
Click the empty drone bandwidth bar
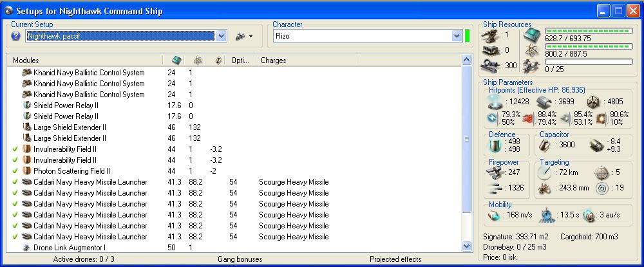click(x=589, y=62)
